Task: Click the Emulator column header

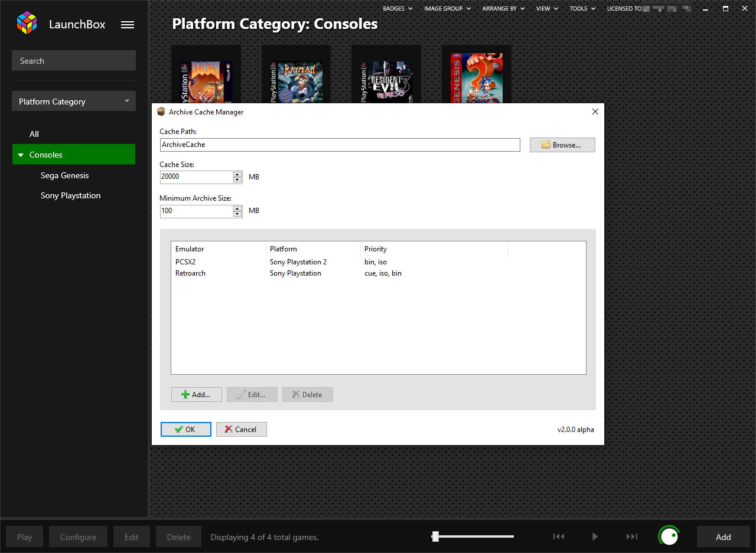Action: click(219, 249)
